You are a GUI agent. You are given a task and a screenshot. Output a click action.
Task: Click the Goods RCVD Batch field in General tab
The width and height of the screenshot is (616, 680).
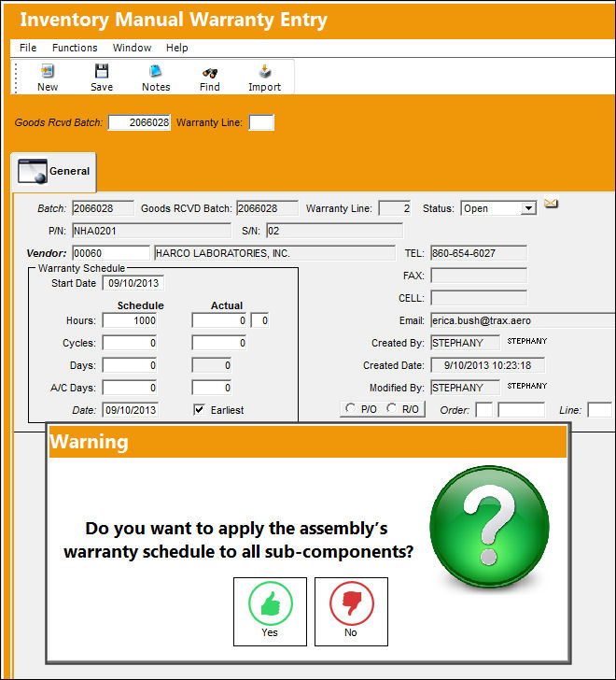(267, 208)
